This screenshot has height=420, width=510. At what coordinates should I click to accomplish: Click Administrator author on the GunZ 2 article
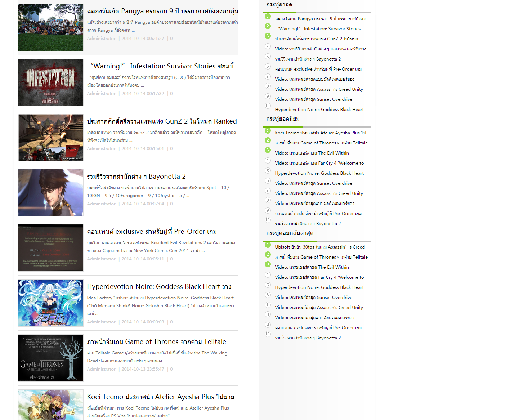(101, 149)
